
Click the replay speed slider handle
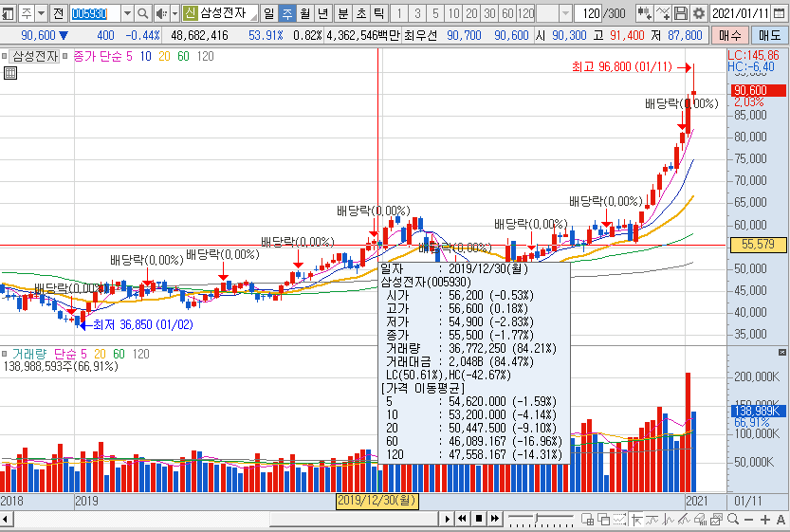point(536,518)
